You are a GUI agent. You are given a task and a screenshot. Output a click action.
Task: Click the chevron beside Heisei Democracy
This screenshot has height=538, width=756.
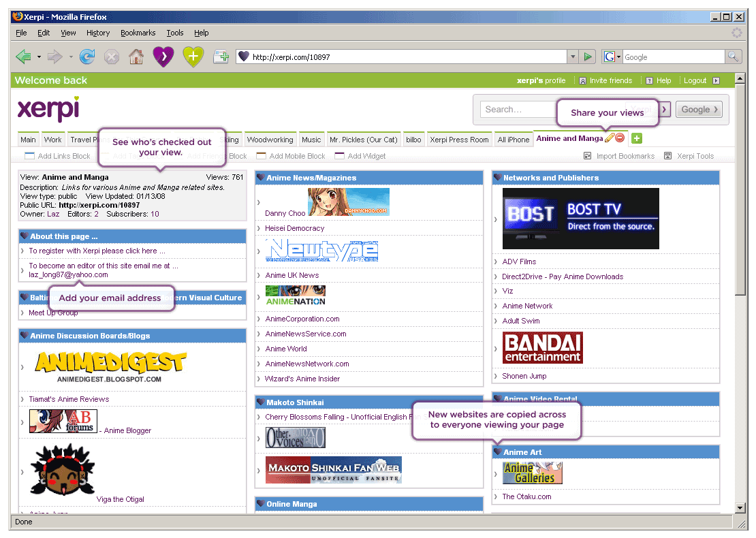[259, 228]
